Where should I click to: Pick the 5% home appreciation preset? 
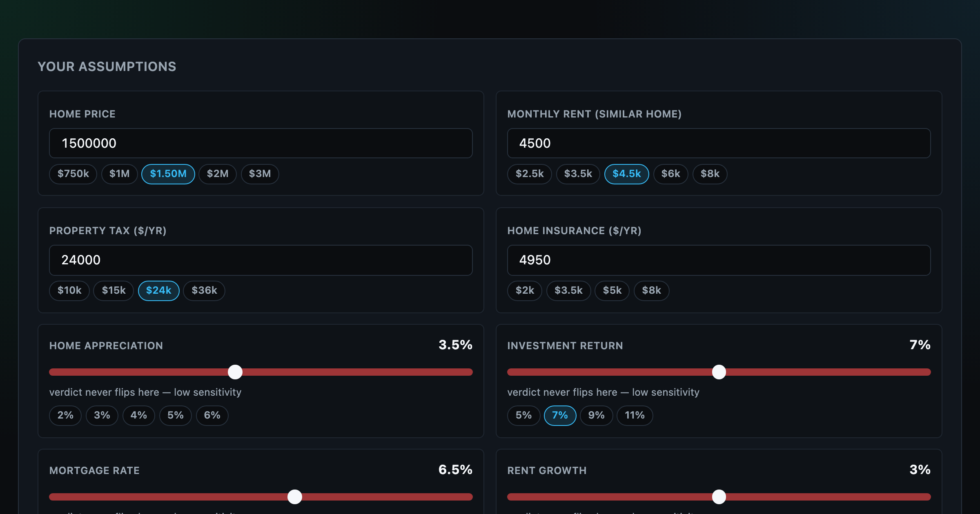click(x=176, y=415)
